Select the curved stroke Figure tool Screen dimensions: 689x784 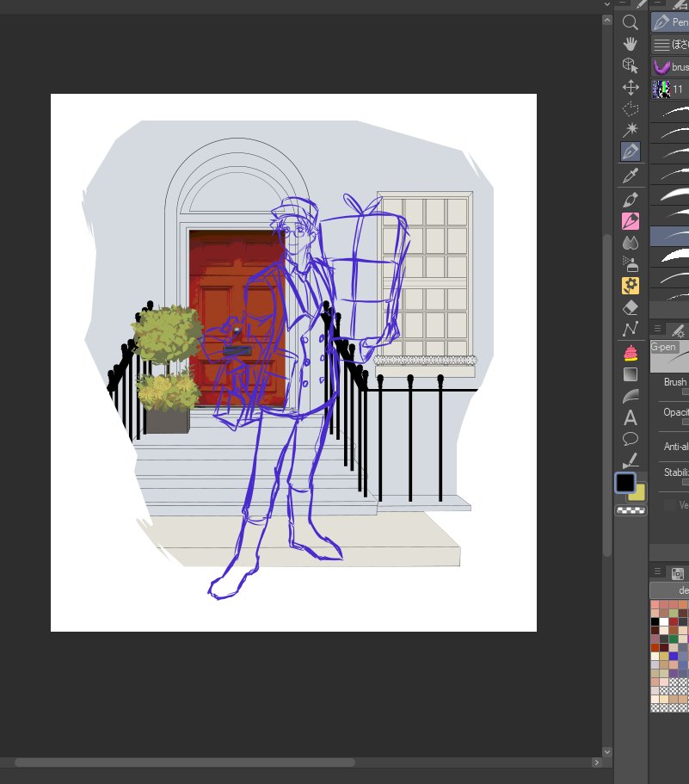(x=630, y=396)
